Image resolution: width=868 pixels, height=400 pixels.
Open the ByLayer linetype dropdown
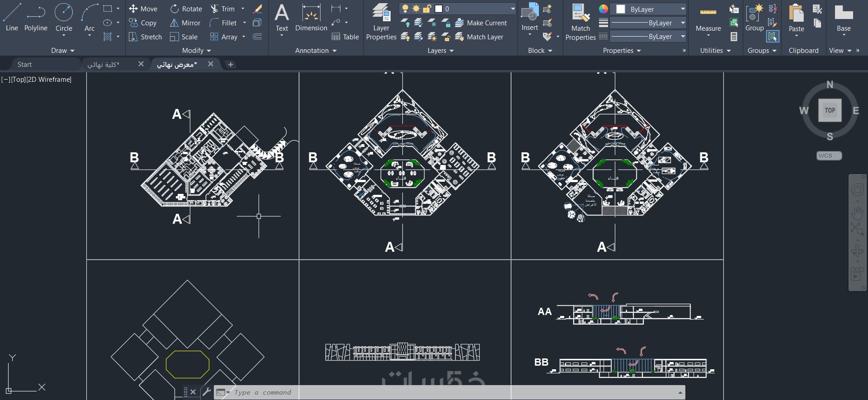click(683, 37)
